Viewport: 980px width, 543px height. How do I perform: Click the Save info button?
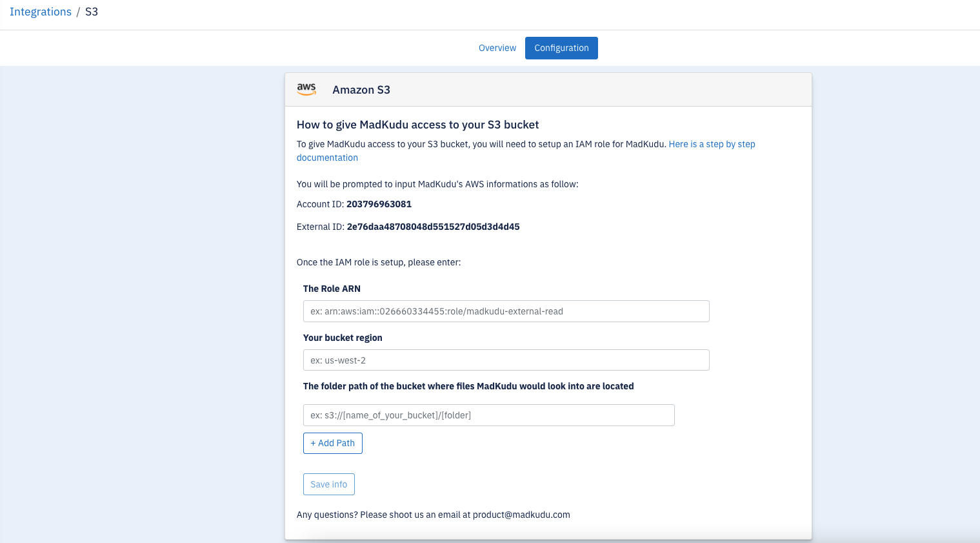coord(329,484)
